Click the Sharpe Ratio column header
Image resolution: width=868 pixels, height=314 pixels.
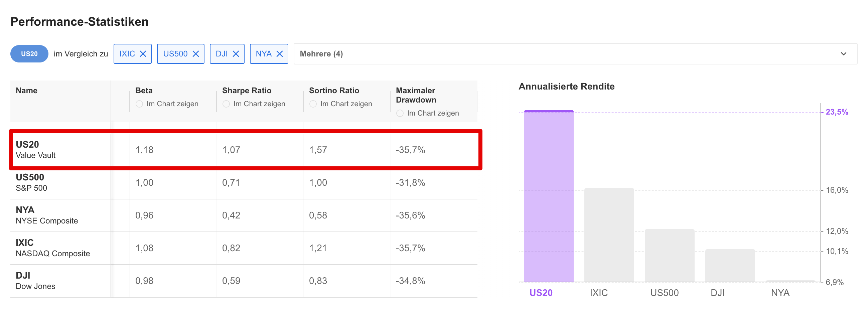[x=247, y=91]
